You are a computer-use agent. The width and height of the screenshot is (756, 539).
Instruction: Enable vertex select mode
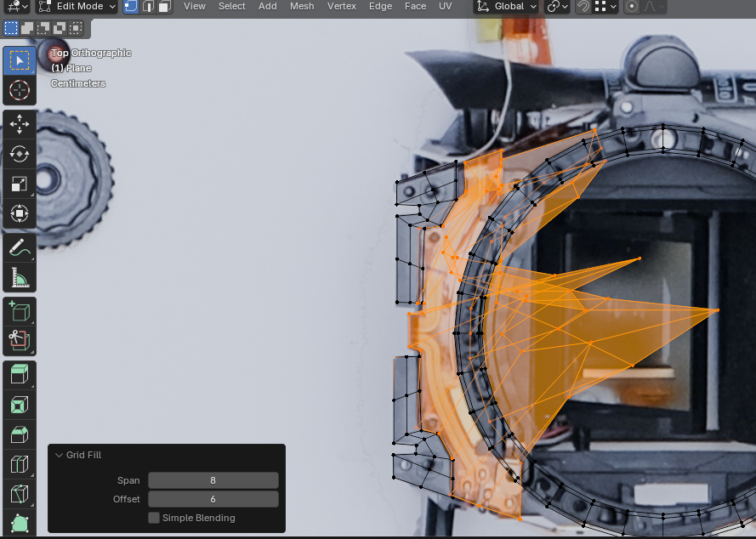[131, 7]
